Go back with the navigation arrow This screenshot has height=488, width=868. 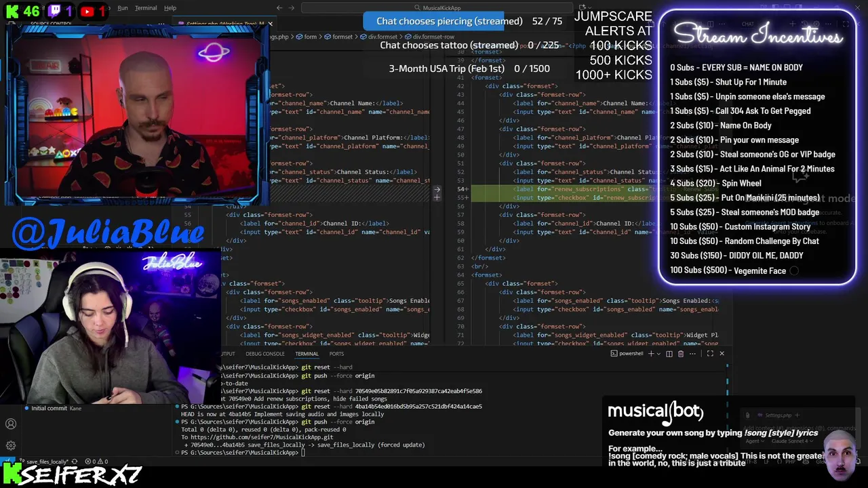[279, 8]
